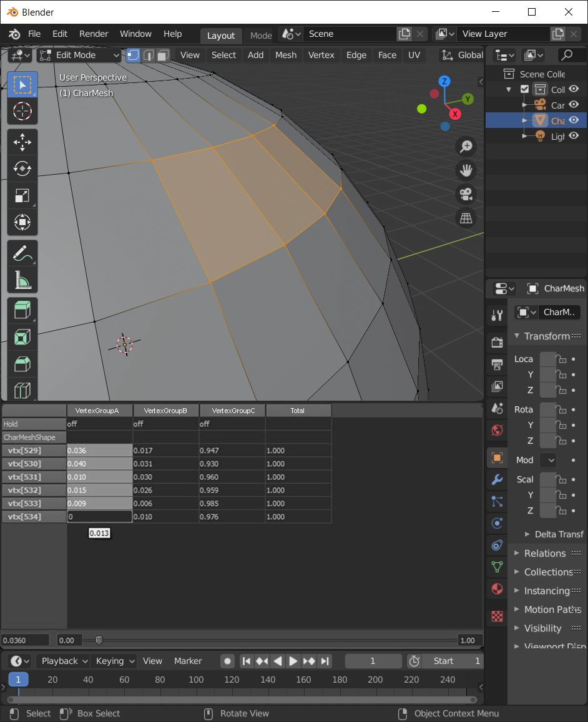Expand the Delta Transform panel
Image resolution: width=588 pixels, height=722 pixels.
(x=554, y=534)
